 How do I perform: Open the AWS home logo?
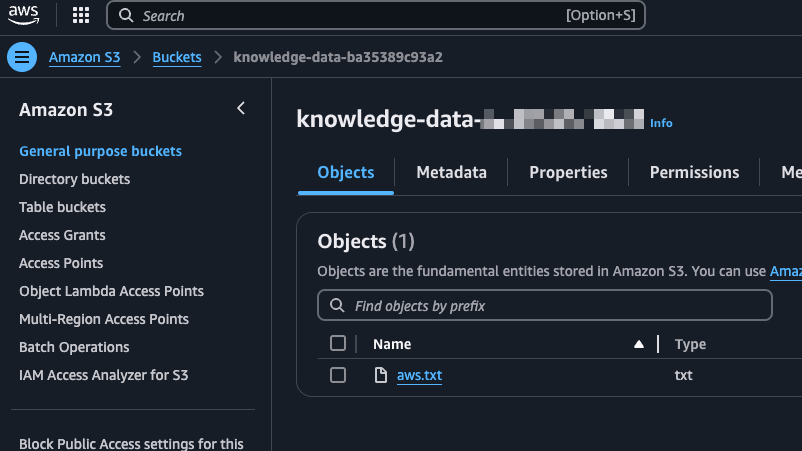(24, 15)
